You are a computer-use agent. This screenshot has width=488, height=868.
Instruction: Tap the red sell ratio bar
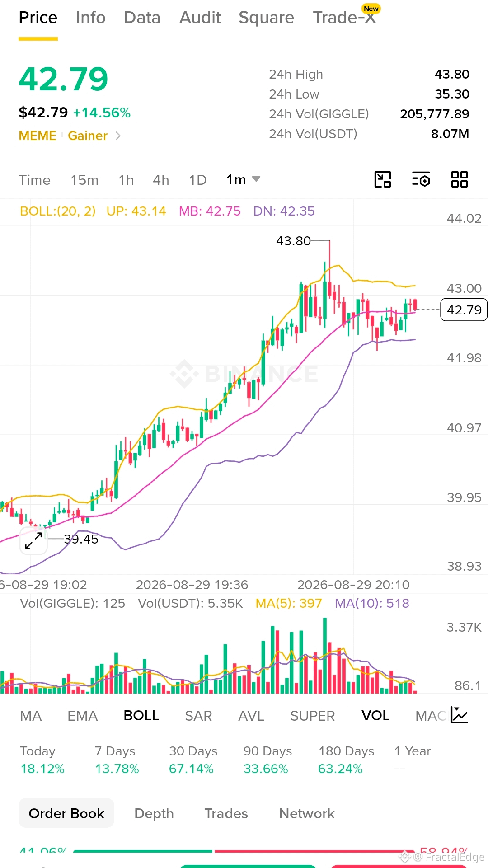tap(314, 851)
